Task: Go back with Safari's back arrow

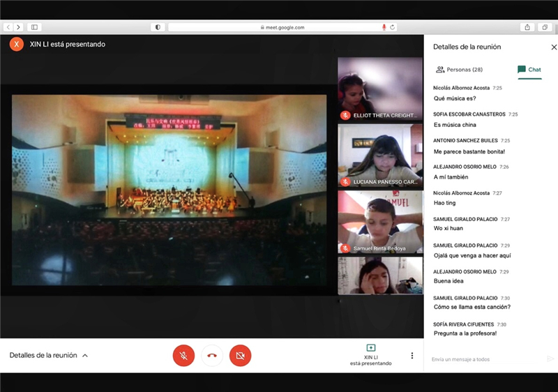Action: coord(8,27)
